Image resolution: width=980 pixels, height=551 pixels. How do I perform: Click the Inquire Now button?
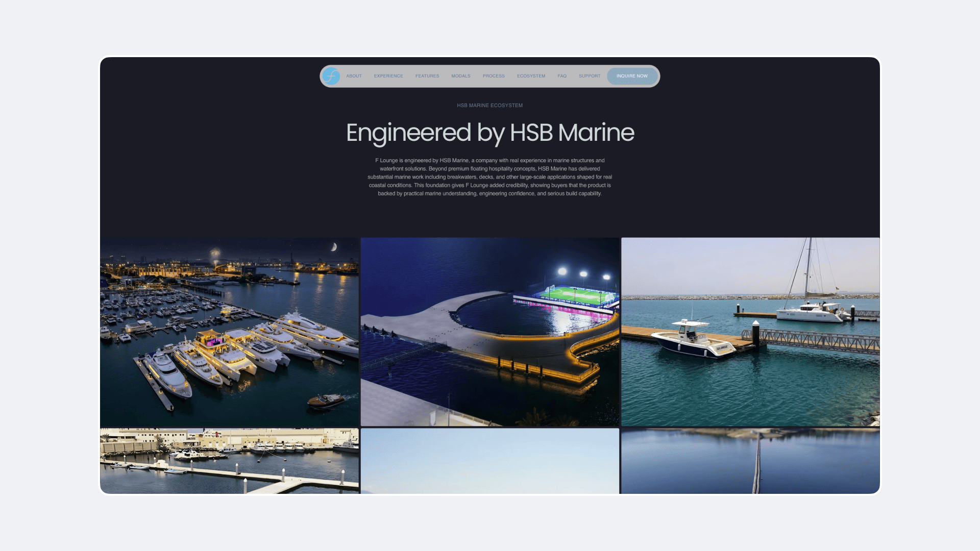(632, 76)
